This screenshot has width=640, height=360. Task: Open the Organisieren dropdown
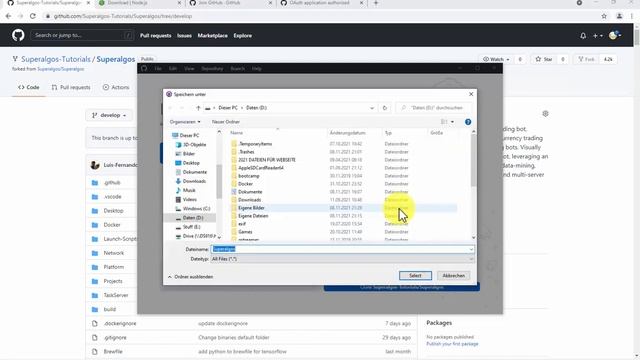(185, 122)
